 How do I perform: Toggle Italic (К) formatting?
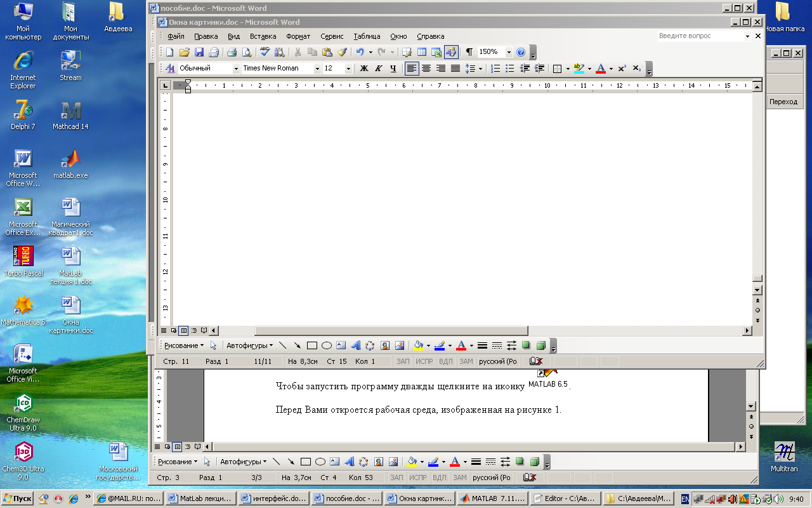tap(379, 68)
